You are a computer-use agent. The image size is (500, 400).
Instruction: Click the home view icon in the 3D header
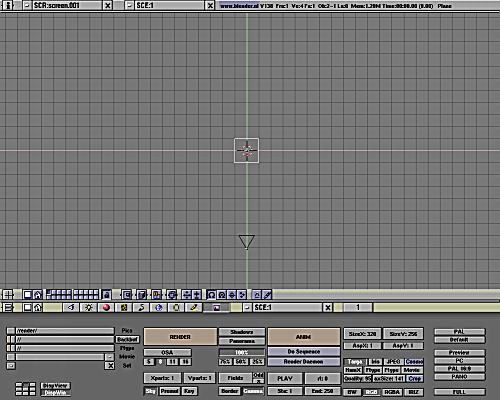click(x=37, y=295)
